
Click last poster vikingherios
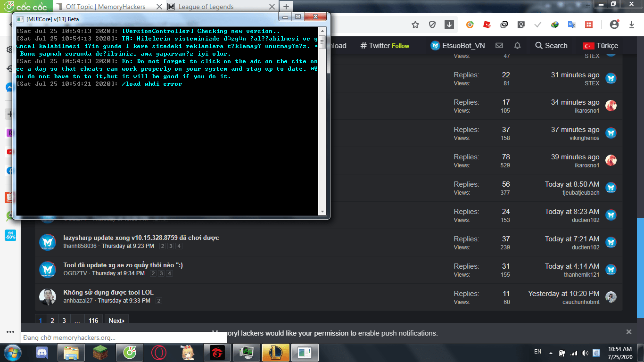[x=584, y=138]
